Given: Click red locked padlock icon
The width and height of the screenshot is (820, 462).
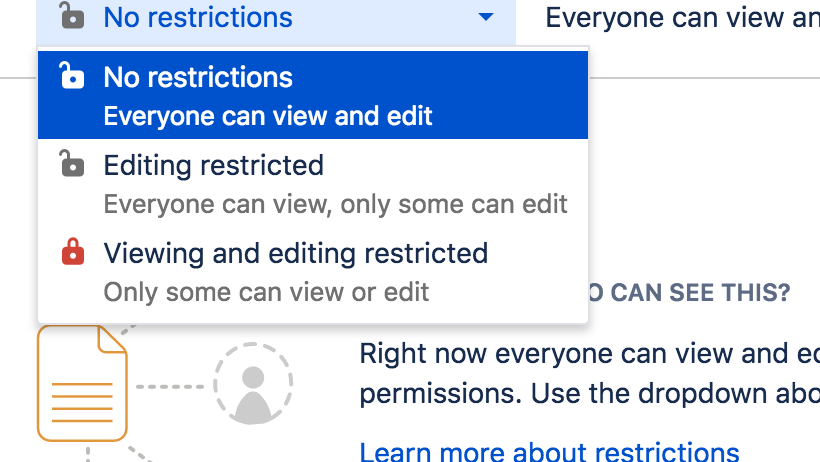Looking at the screenshot, I should click(x=71, y=252).
